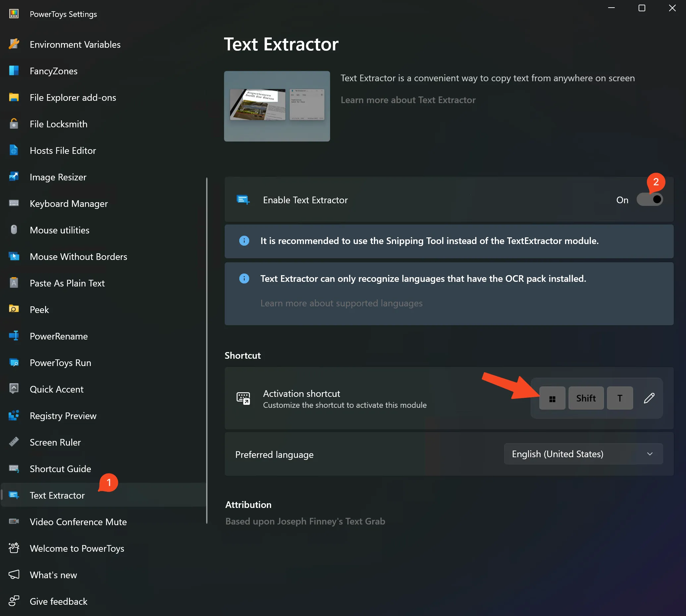
Task: Click the Shift key in activation shortcut
Action: [586, 399]
